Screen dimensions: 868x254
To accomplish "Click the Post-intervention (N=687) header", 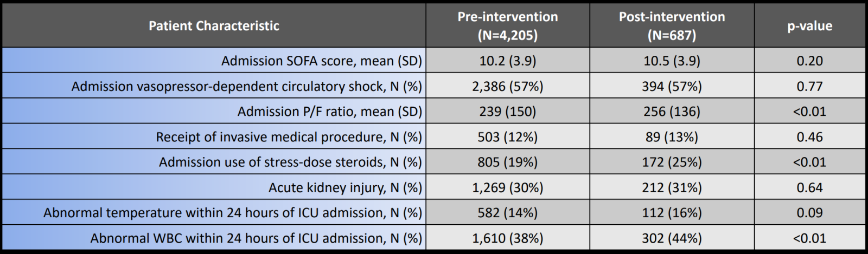I will click(x=672, y=25).
